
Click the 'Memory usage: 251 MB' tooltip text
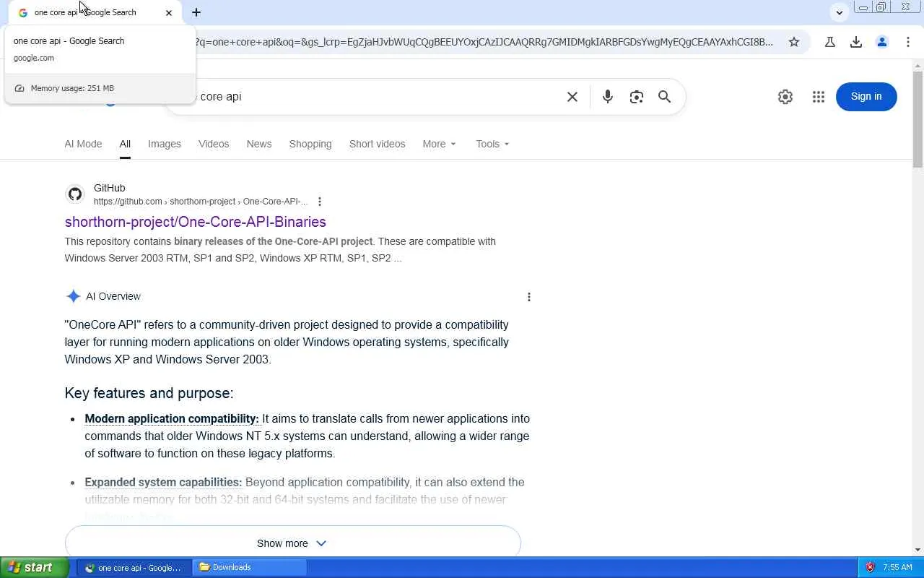[x=72, y=88]
